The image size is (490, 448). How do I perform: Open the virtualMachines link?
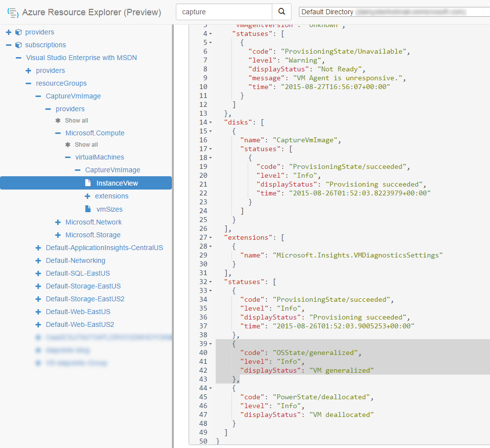click(x=99, y=157)
